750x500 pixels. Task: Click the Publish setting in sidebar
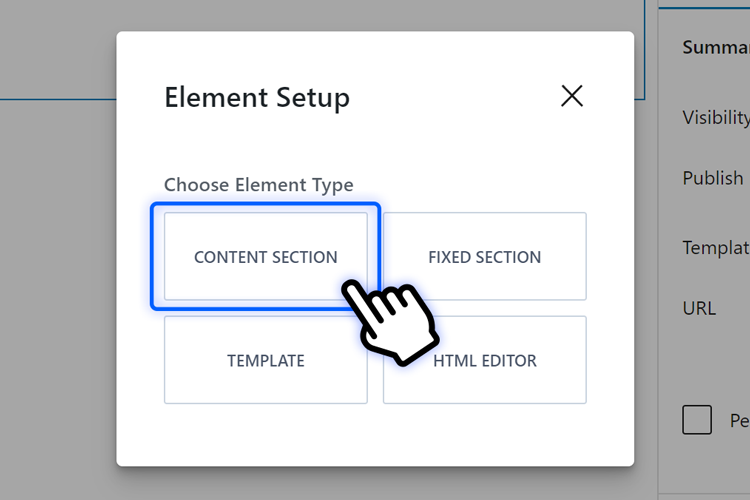[713, 178]
